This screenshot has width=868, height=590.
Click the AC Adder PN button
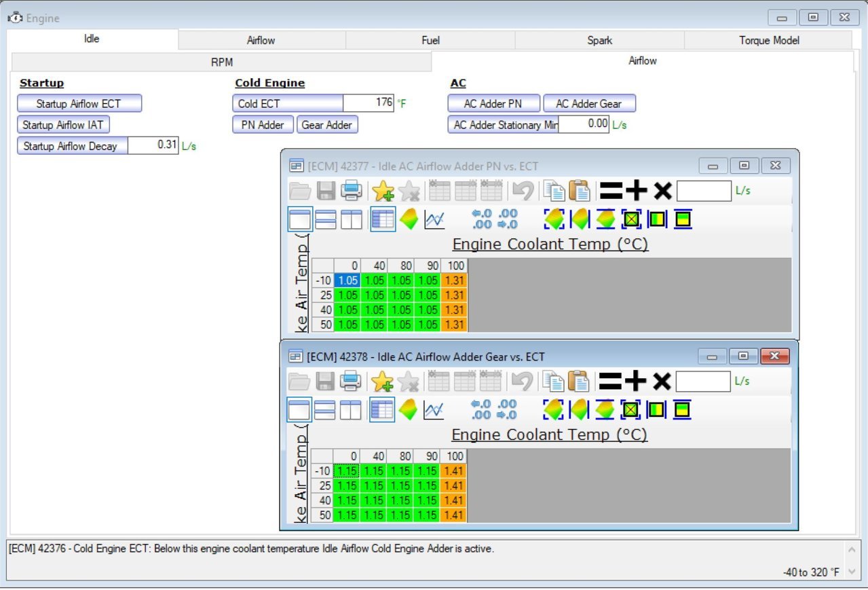click(x=494, y=104)
